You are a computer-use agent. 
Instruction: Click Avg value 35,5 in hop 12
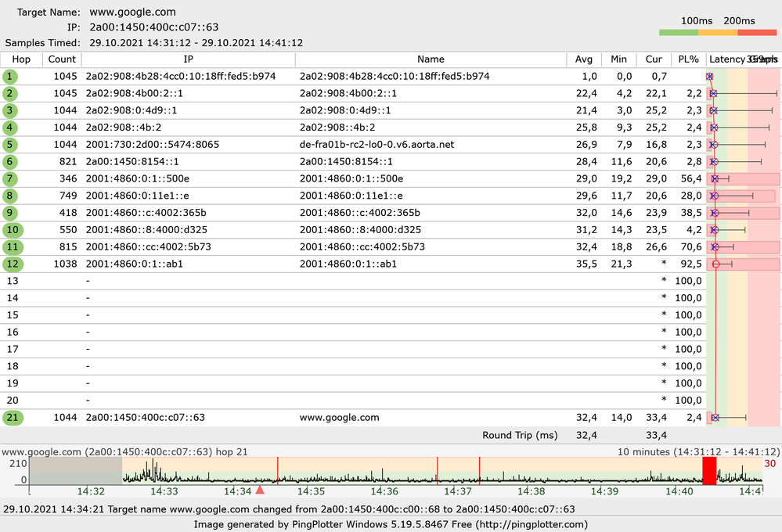point(586,264)
